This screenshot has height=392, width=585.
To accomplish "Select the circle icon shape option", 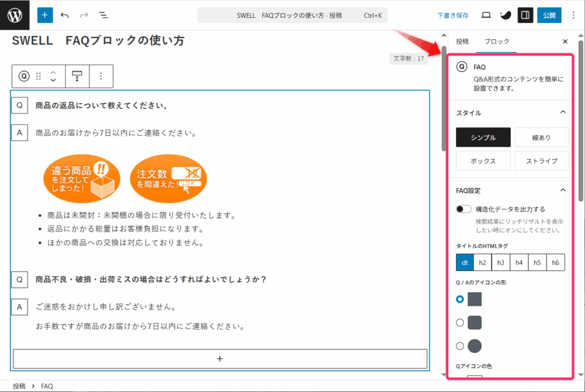I will pos(460,346).
